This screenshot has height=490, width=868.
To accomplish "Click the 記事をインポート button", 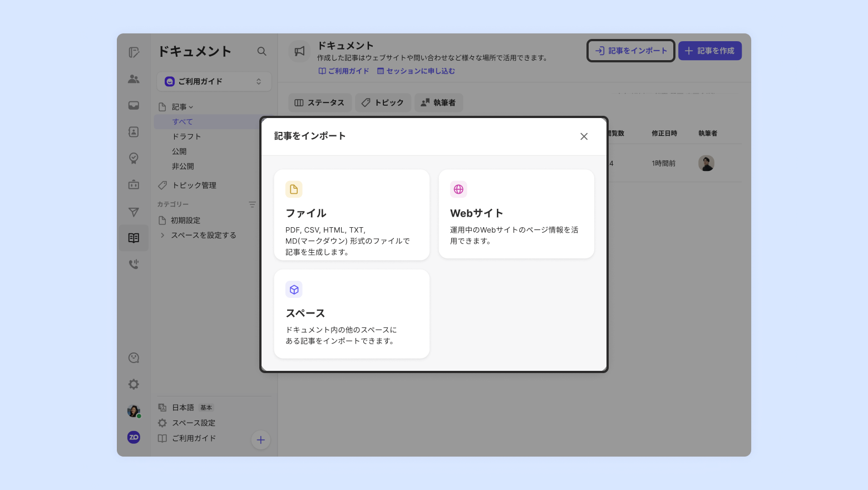I will (x=631, y=51).
